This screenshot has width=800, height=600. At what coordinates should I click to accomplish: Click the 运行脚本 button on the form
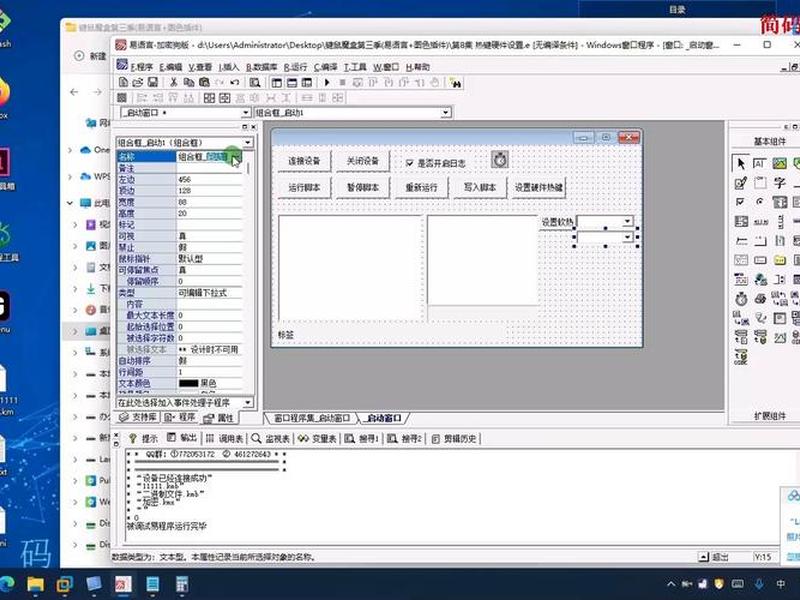pos(304,188)
